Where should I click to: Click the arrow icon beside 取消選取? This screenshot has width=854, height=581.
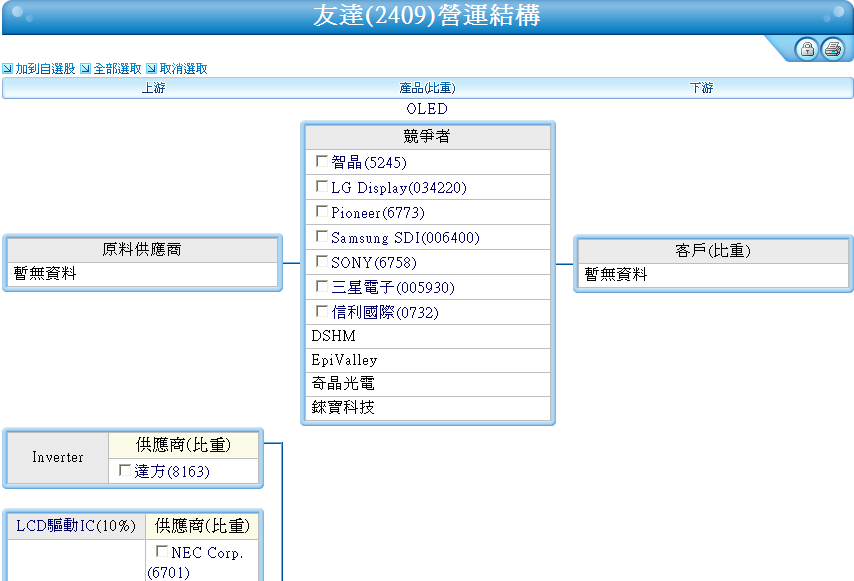pyautogui.click(x=151, y=69)
